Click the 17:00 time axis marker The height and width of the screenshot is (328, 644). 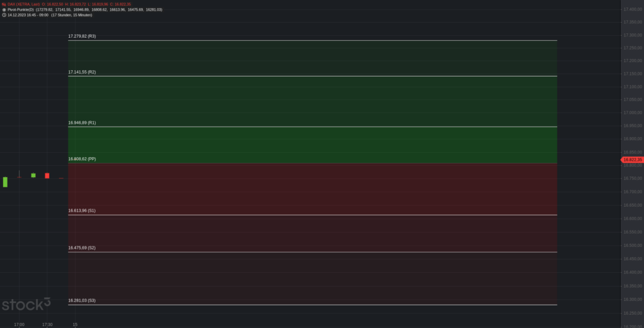[19, 324]
